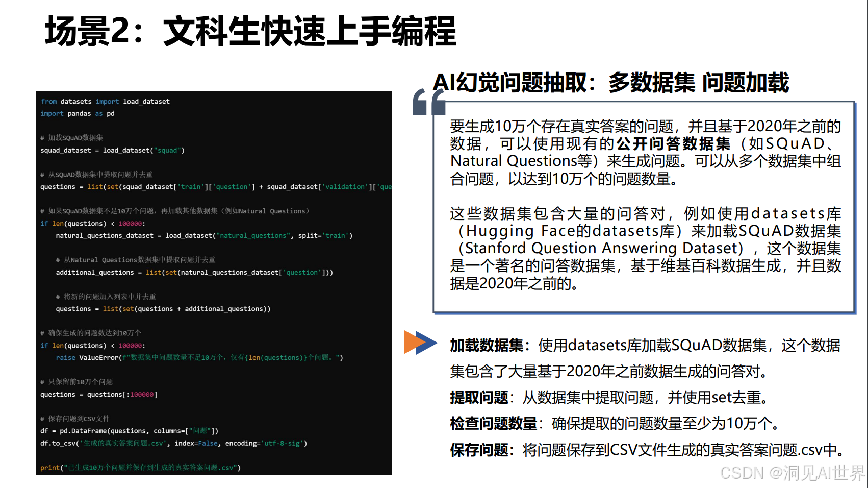The height and width of the screenshot is (488, 868).
Task: Click the bold label "检查问题数量"
Action: pos(494,424)
